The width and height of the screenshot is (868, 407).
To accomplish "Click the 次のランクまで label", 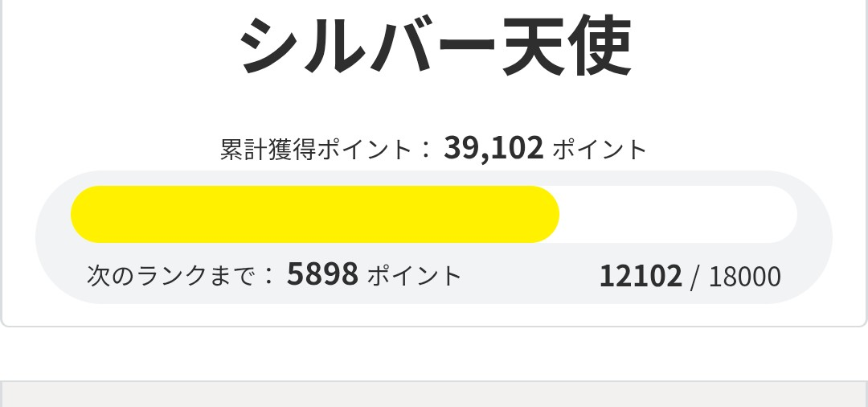I will 173,276.
